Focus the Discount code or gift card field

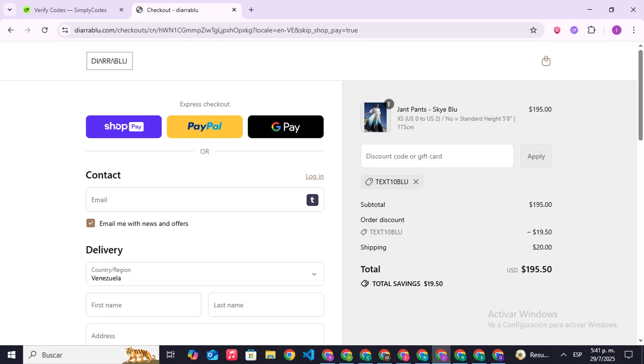pos(437,156)
